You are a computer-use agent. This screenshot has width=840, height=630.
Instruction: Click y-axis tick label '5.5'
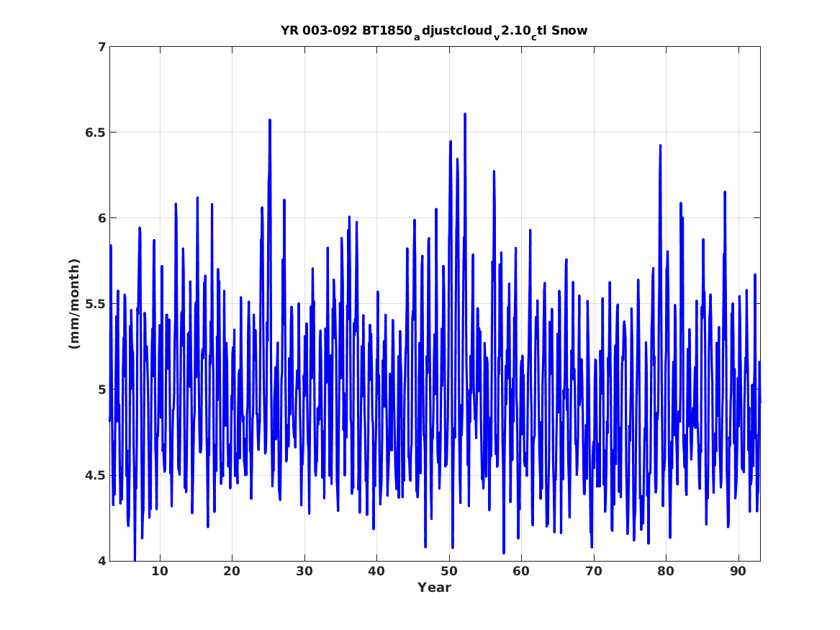95,304
